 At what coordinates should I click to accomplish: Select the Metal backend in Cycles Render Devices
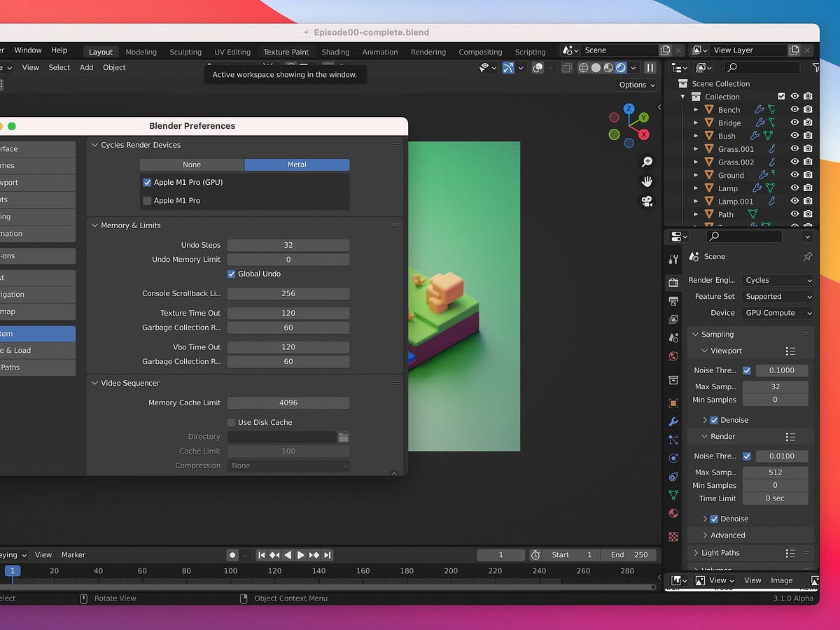[x=297, y=164]
